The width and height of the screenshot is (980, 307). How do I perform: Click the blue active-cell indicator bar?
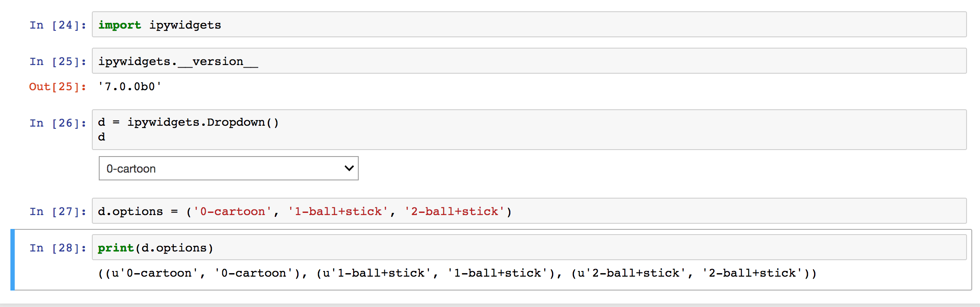[x=13, y=260]
